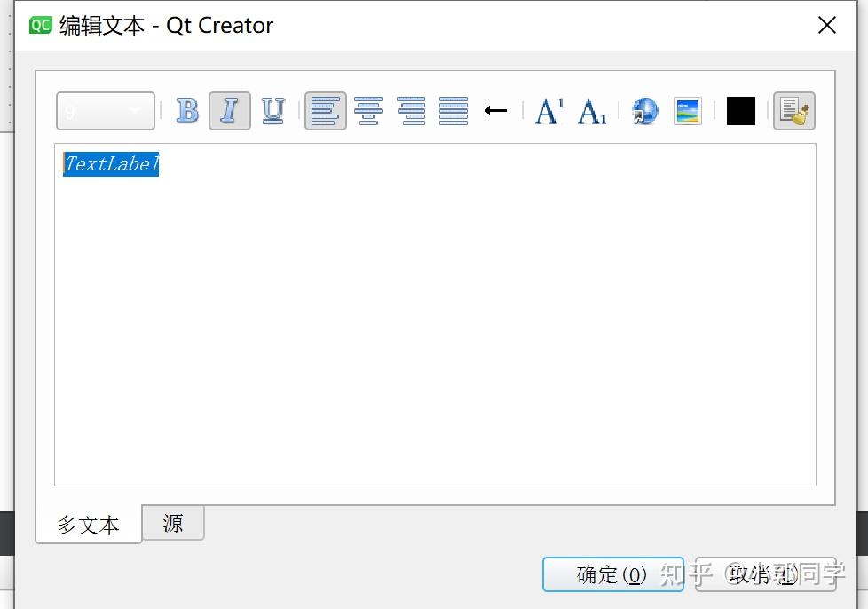868x609 pixels.
Task: Apply superscript formatting
Action: point(548,110)
